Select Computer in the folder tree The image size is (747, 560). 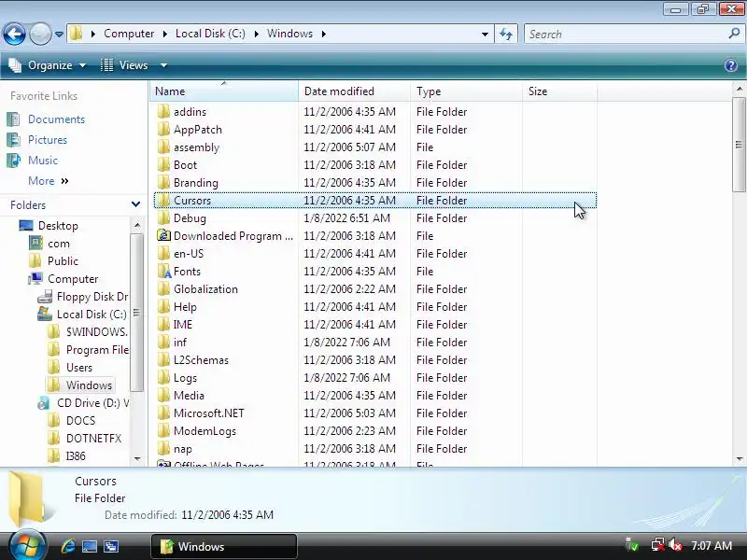(73, 278)
